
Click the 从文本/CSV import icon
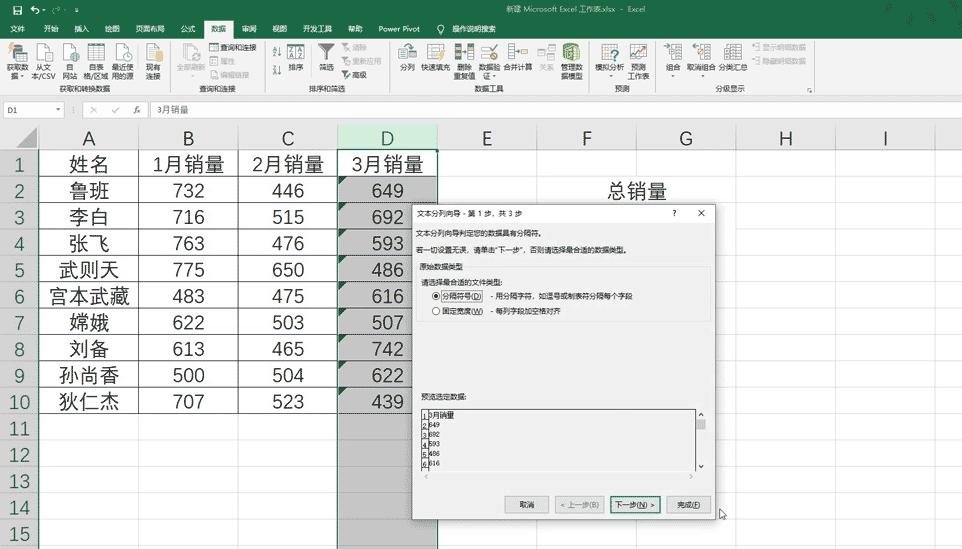coord(44,61)
